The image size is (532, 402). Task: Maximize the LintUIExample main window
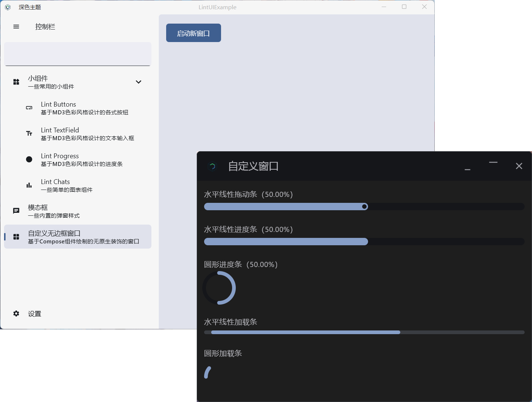point(404,7)
